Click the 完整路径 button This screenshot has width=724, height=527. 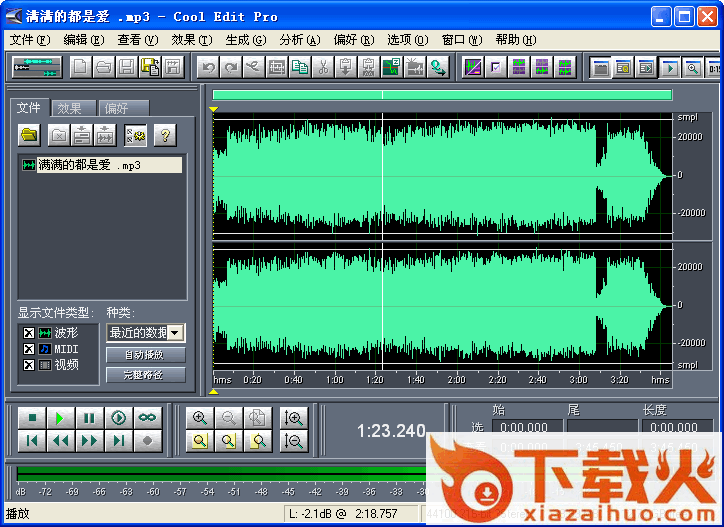pyautogui.click(x=146, y=375)
